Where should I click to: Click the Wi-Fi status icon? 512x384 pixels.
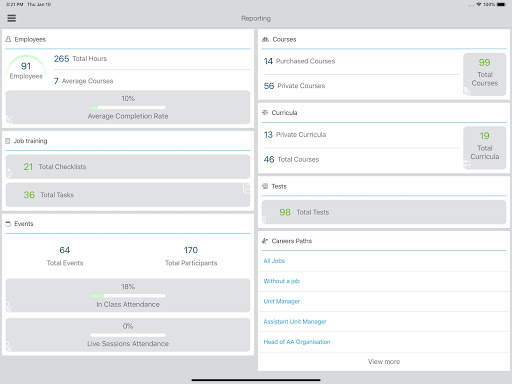point(479,4)
